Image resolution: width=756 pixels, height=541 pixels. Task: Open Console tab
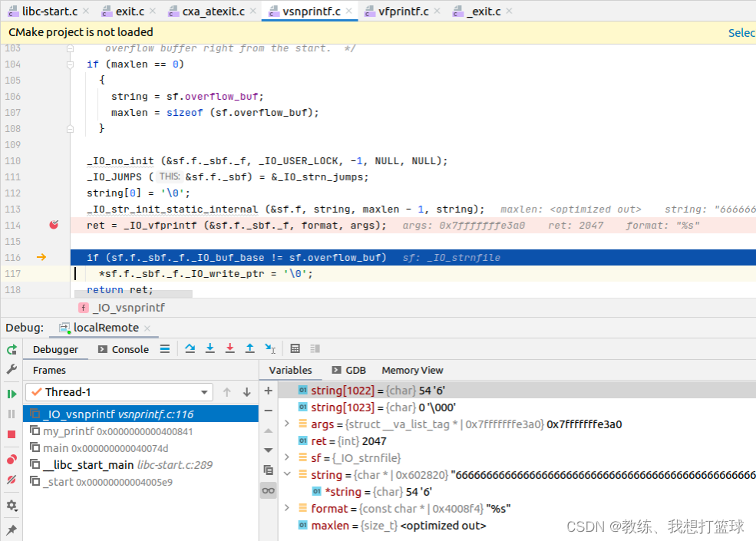point(124,349)
